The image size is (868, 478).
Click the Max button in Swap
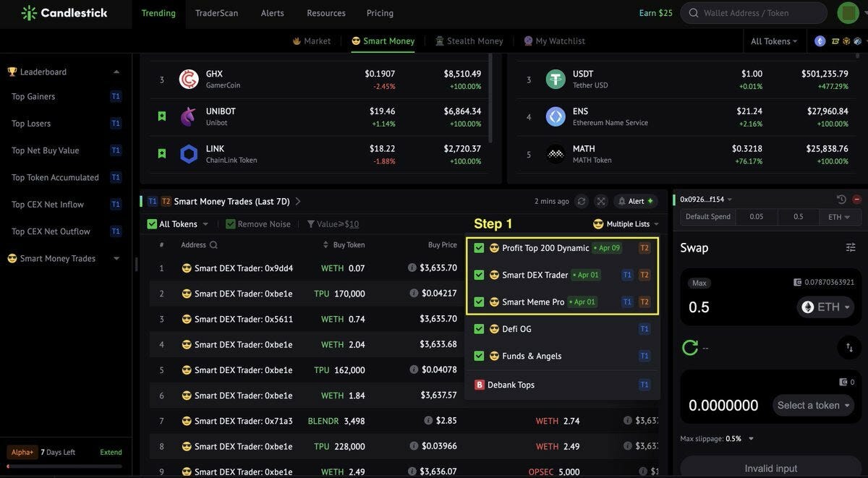[x=699, y=283]
